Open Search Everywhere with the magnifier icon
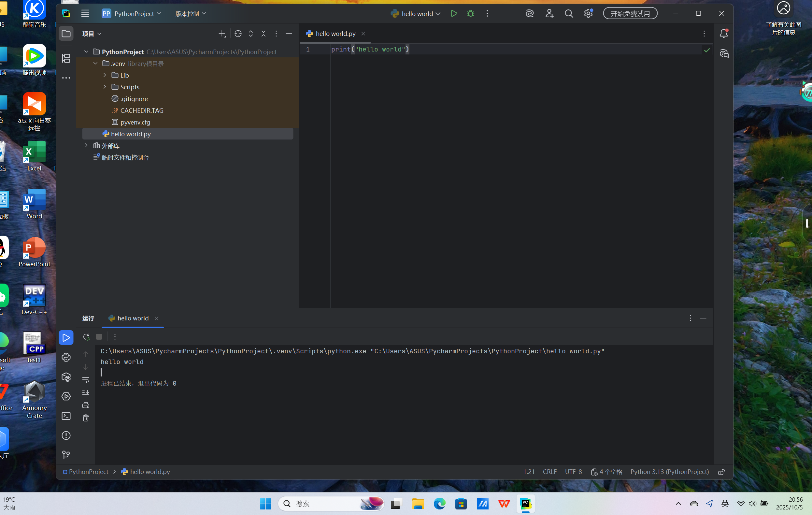Viewport: 812px width, 515px height. coord(569,13)
